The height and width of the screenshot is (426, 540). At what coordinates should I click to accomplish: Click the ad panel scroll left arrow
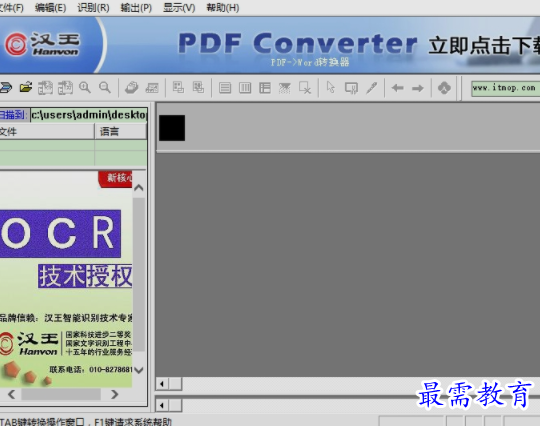11,394
